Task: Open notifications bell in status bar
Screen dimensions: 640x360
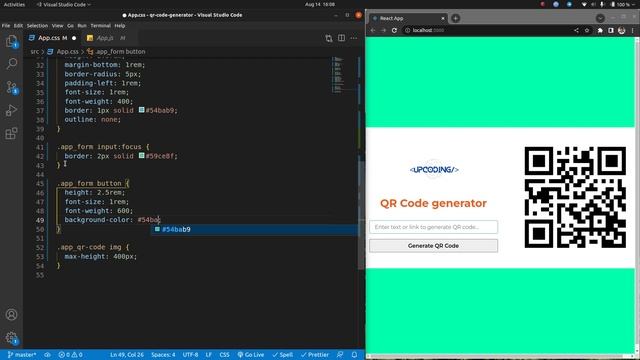Action: point(354,355)
